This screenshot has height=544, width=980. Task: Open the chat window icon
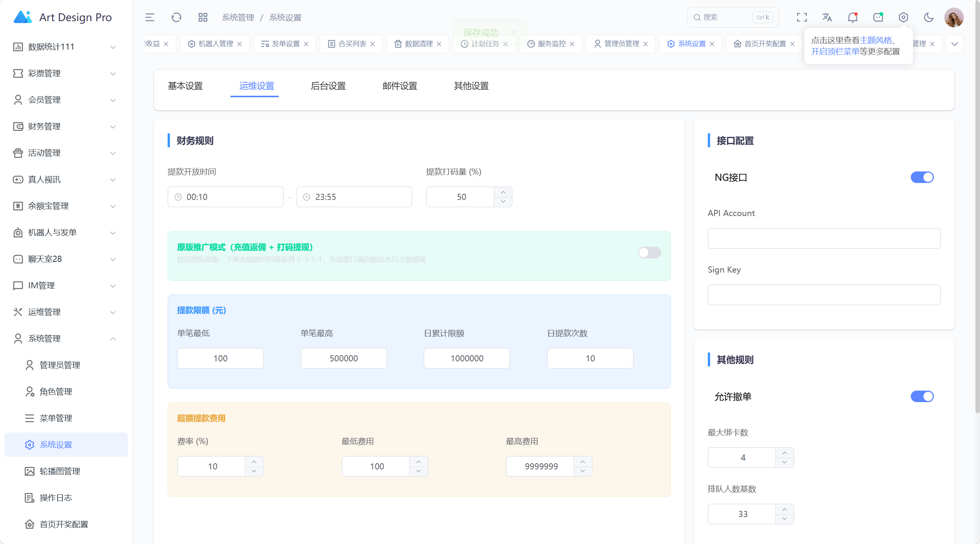coord(878,17)
